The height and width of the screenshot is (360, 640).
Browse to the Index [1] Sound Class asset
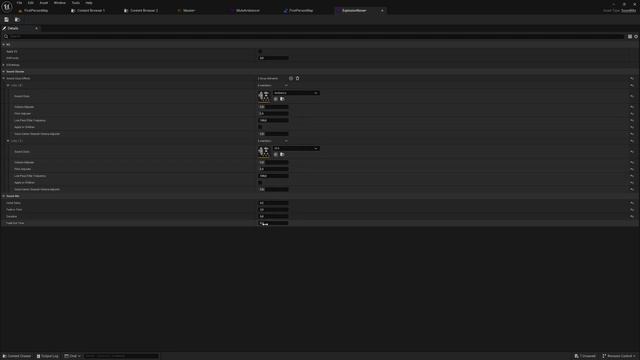pos(282,155)
